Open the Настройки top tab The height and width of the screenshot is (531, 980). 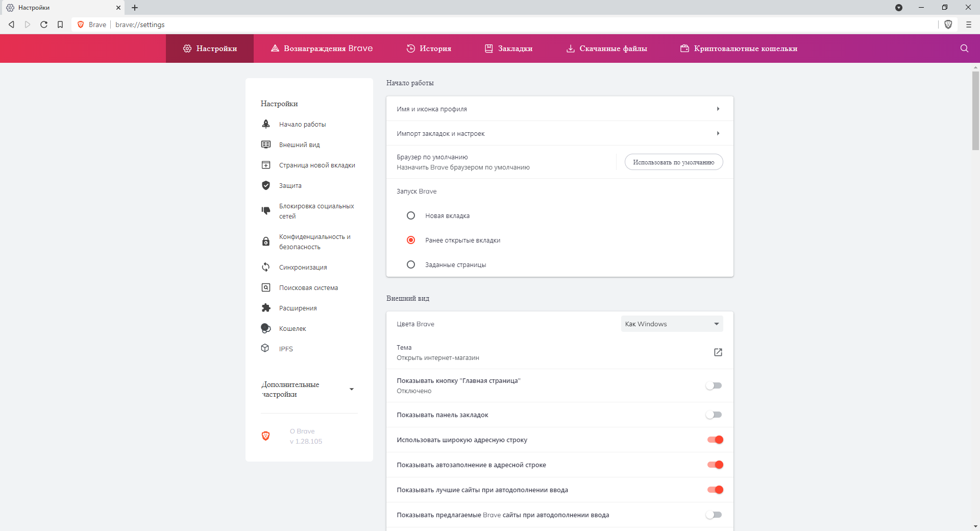tap(210, 49)
